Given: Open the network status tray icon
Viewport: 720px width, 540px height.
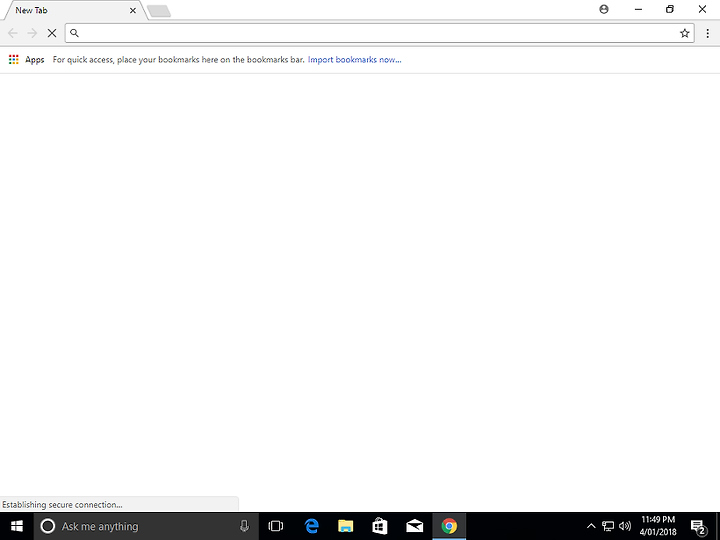Looking at the screenshot, I should point(608,526).
